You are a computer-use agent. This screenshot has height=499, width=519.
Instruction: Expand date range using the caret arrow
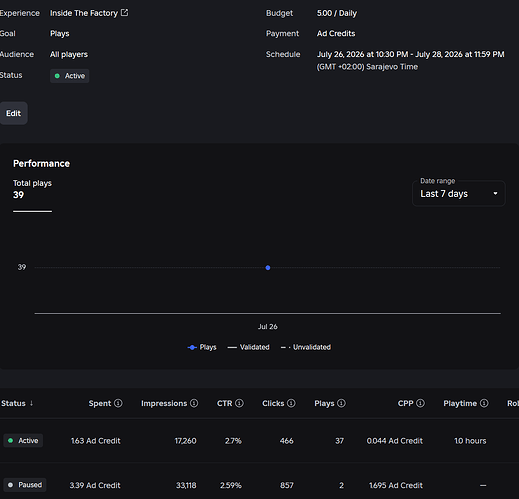495,193
